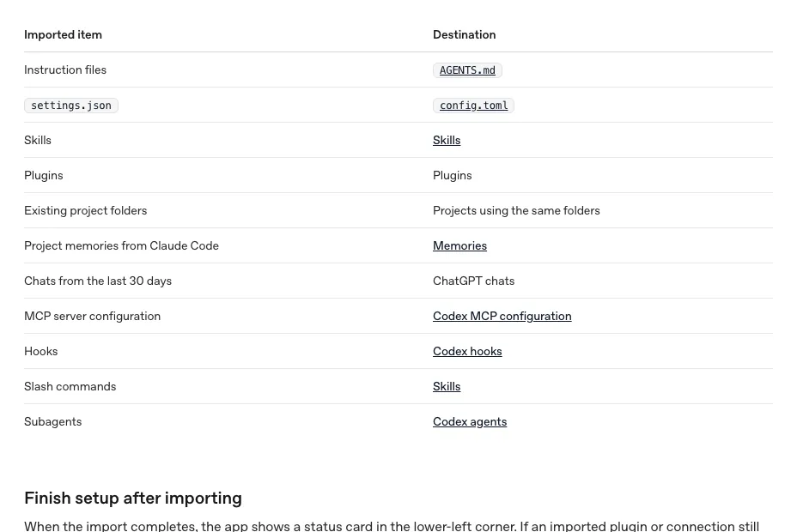
Task: Click Project memories from Claude Code text
Action: coord(121,245)
